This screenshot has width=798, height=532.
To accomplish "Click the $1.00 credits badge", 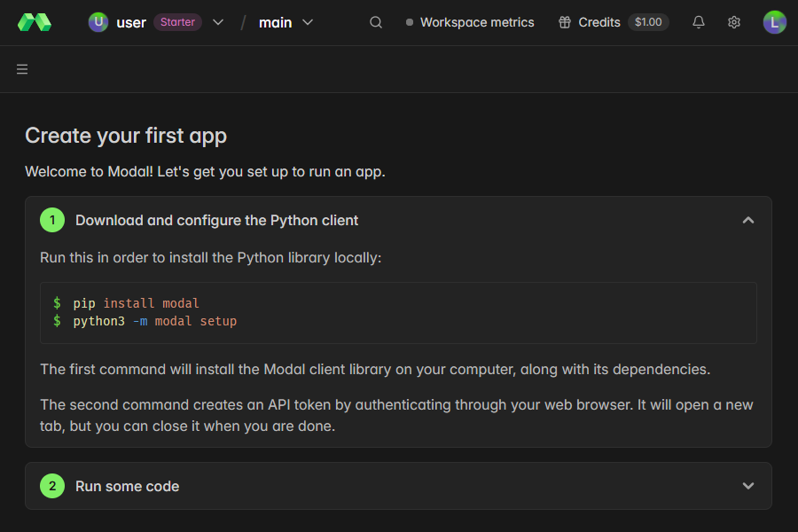I will tap(648, 22).
